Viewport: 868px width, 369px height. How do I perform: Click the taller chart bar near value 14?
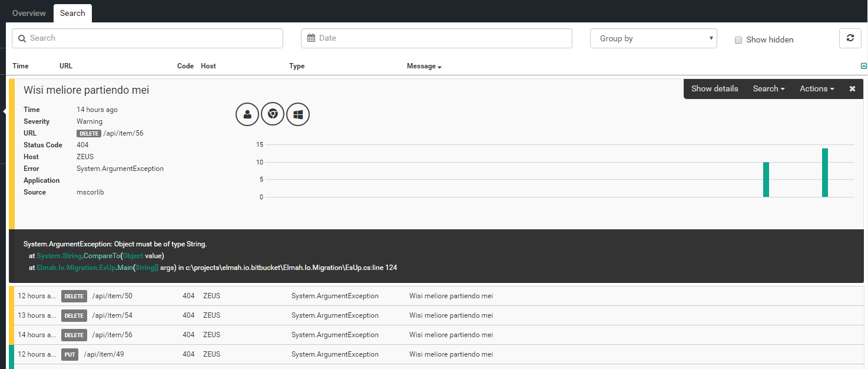(x=825, y=173)
